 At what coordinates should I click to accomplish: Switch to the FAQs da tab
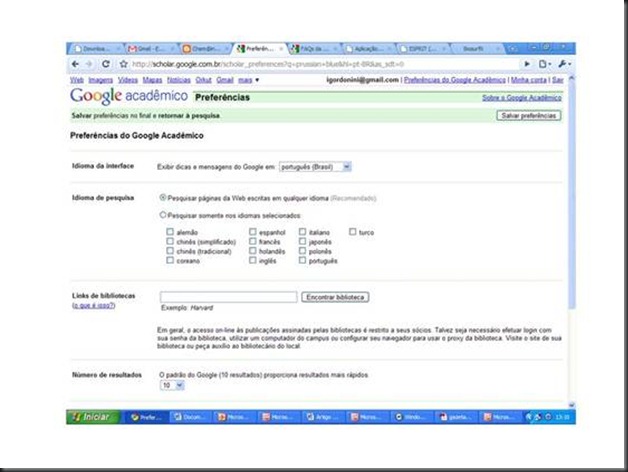[x=314, y=49]
